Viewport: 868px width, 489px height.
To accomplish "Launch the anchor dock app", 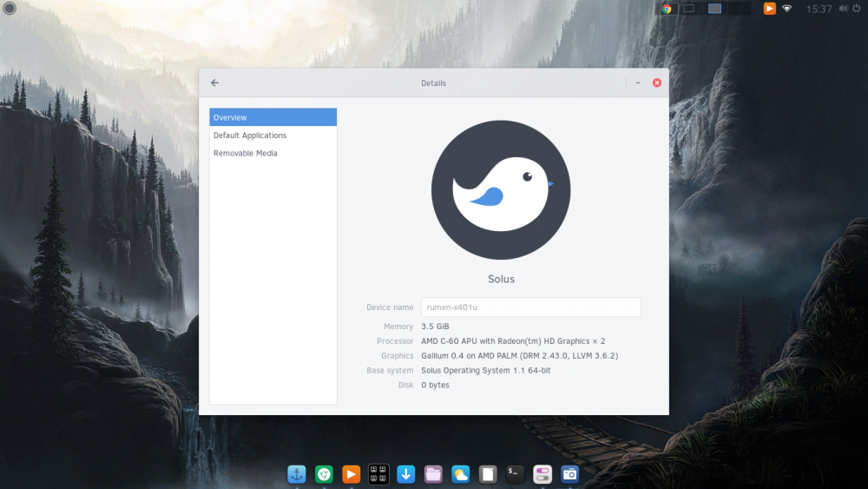I will [297, 474].
